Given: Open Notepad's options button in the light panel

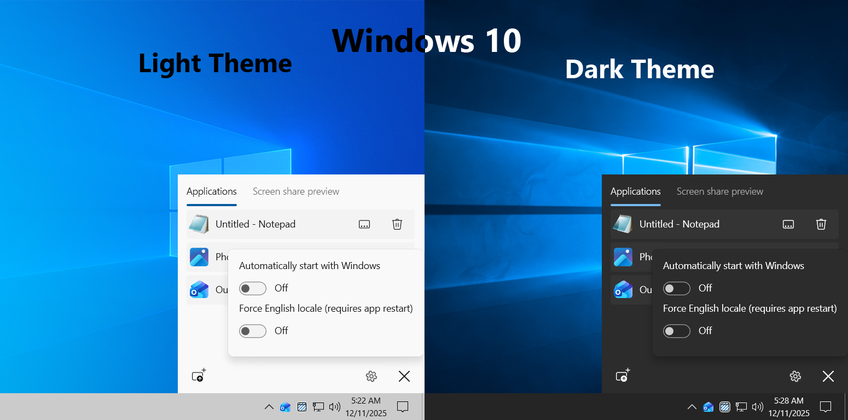Looking at the screenshot, I should point(365,224).
